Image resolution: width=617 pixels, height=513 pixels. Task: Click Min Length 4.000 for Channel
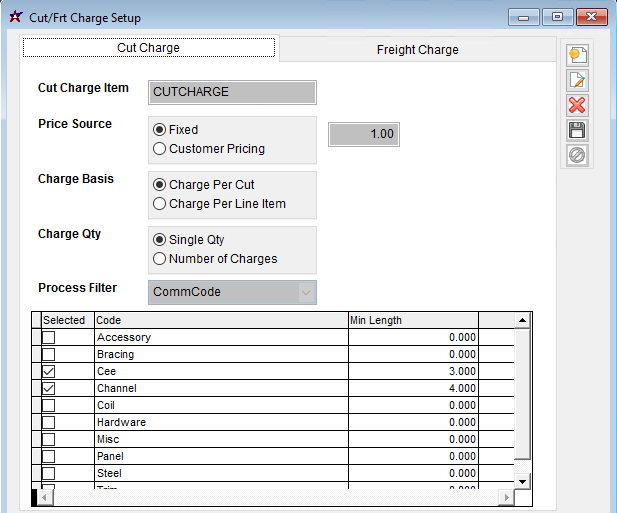[x=414, y=388]
